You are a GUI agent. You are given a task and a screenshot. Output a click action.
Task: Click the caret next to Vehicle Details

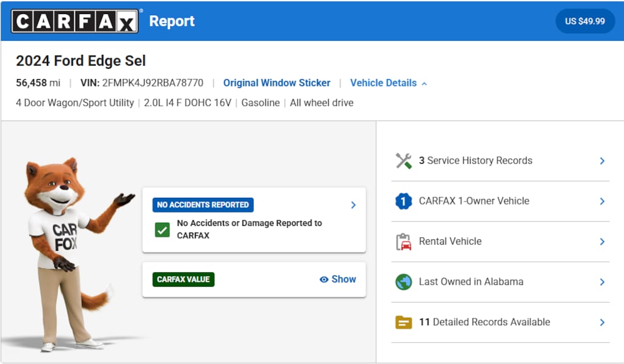(x=424, y=83)
